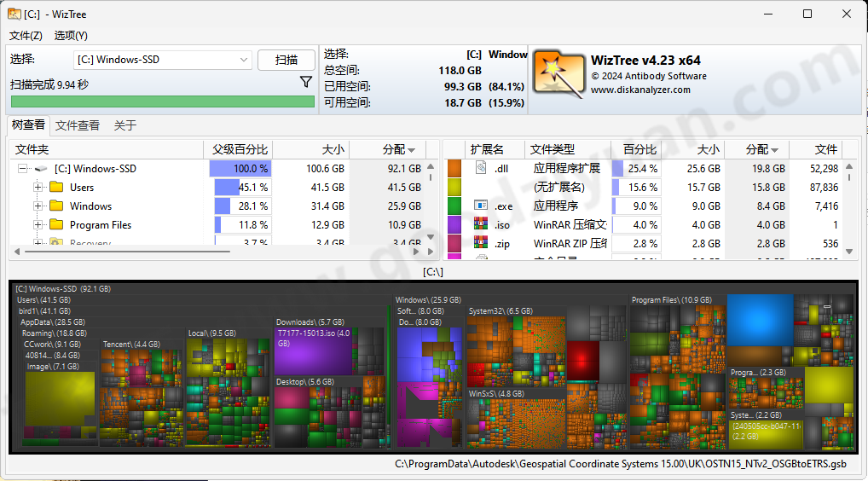Select the [C:] Windows-SSD tree row

[219, 168]
